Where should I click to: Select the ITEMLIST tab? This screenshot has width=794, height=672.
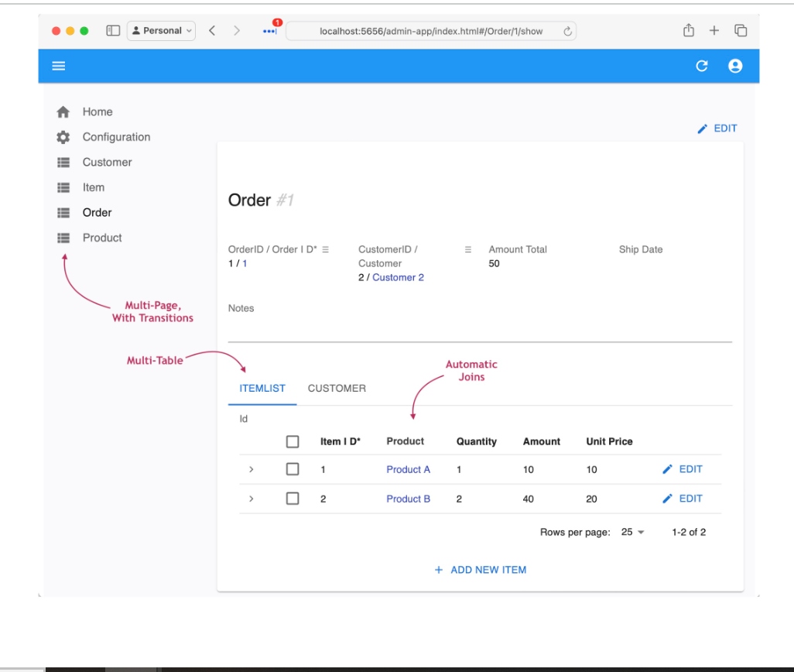[x=262, y=389]
